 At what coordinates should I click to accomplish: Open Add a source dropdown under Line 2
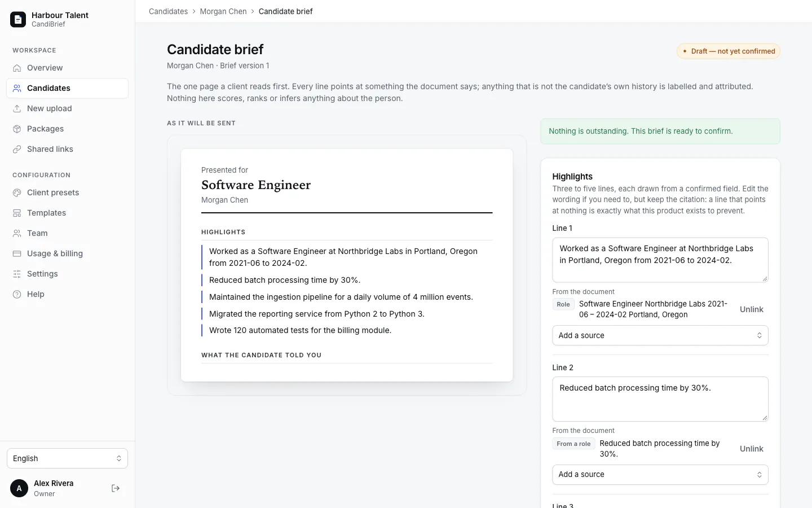click(x=660, y=475)
